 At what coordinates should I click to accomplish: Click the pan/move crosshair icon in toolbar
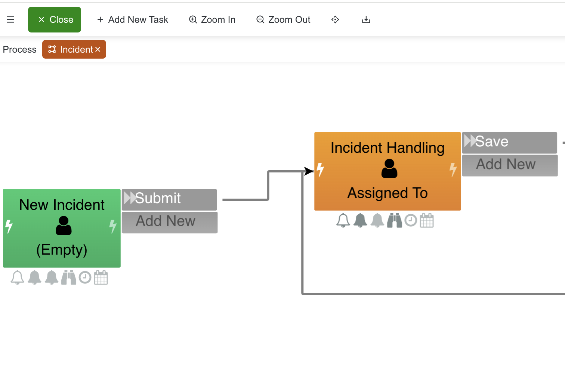coord(335,19)
